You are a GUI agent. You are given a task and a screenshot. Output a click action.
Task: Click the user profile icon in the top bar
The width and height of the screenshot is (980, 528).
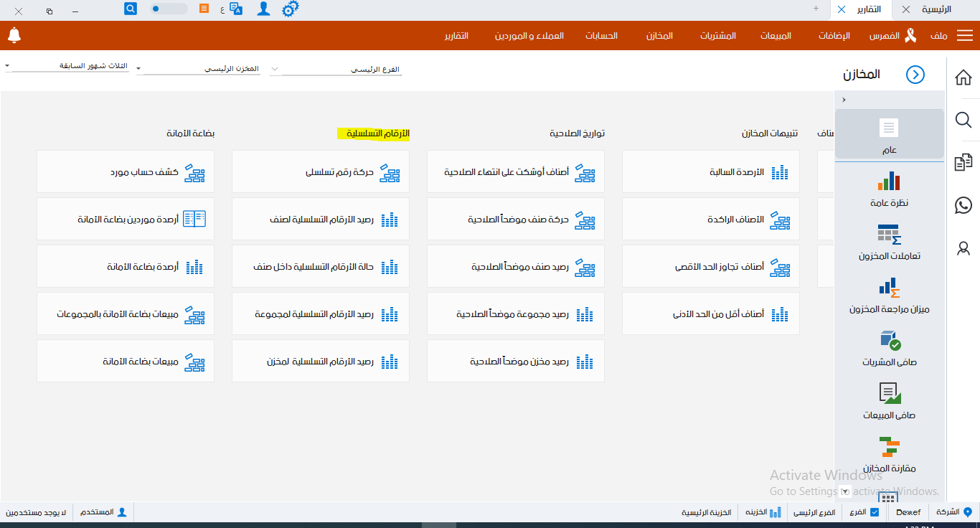click(x=263, y=9)
